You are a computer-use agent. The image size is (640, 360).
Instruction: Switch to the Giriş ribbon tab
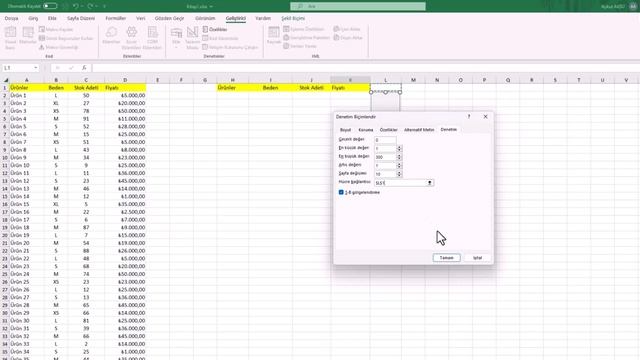[x=33, y=18]
